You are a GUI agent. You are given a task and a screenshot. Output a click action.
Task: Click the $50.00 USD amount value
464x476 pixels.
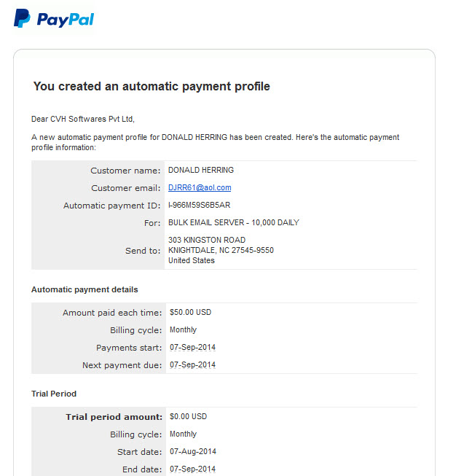click(190, 312)
